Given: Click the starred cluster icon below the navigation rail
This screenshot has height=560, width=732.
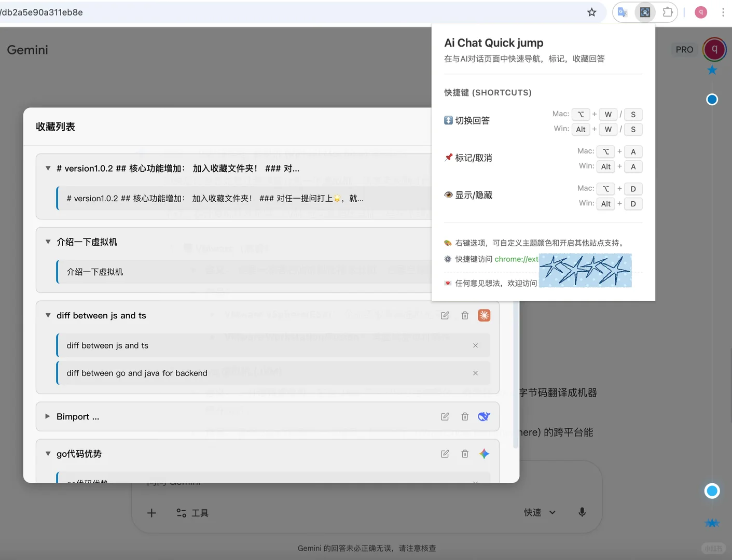Looking at the screenshot, I should point(712,523).
